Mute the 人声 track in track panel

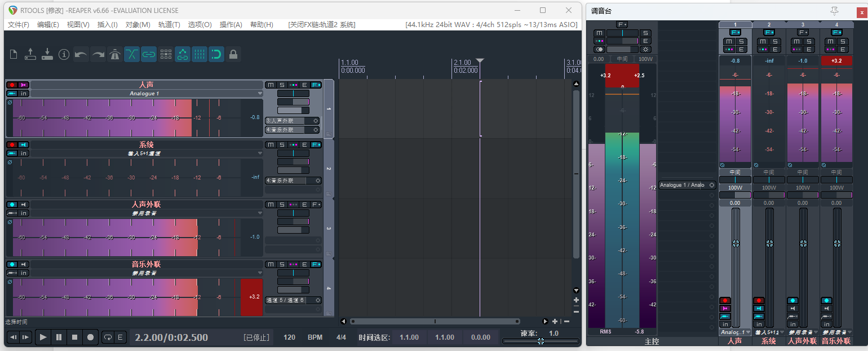(x=271, y=85)
